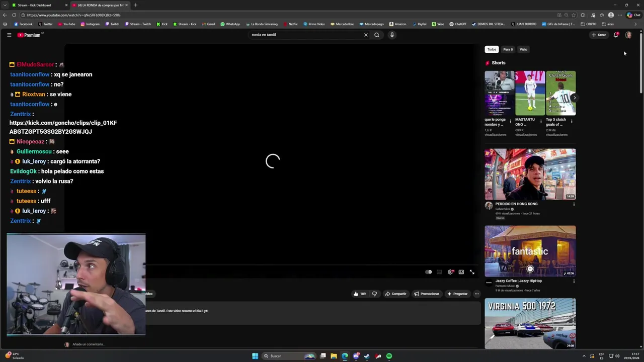Play PERDIDO EN HONG KONG video
This screenshot has width=644, height=362.
coord(530,174)
